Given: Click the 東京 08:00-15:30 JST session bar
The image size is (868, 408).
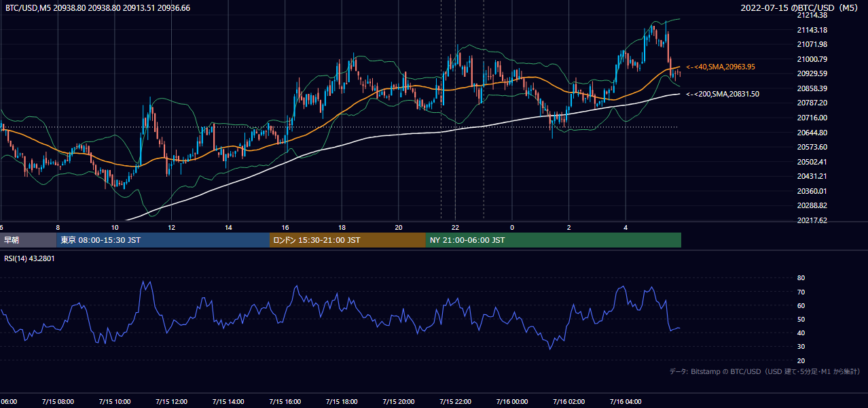Looking at the screenshot, I should [x=163, y=240].
